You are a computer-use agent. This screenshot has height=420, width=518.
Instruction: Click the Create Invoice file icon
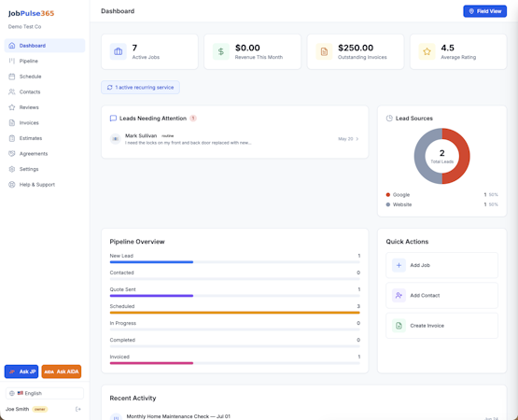(399, 326)
